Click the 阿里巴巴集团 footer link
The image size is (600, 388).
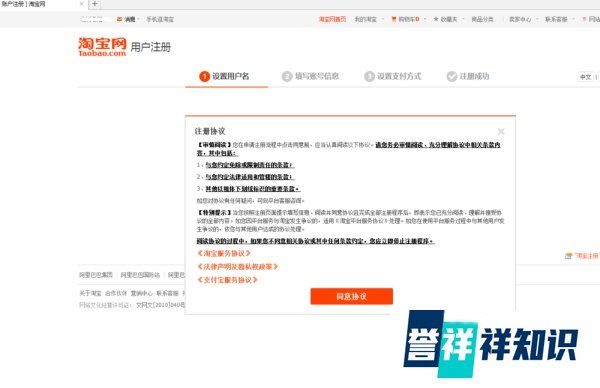pyautogui.click(x=96, y=275)
